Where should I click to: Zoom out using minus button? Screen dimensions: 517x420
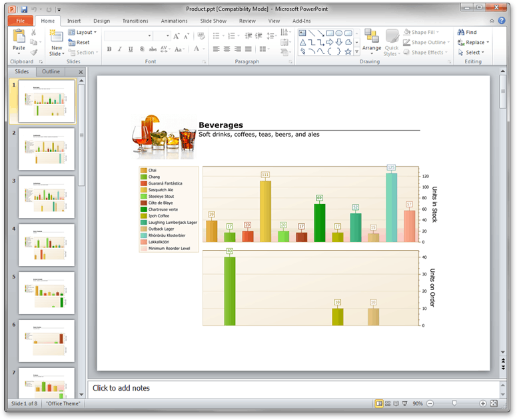point(430,403)
